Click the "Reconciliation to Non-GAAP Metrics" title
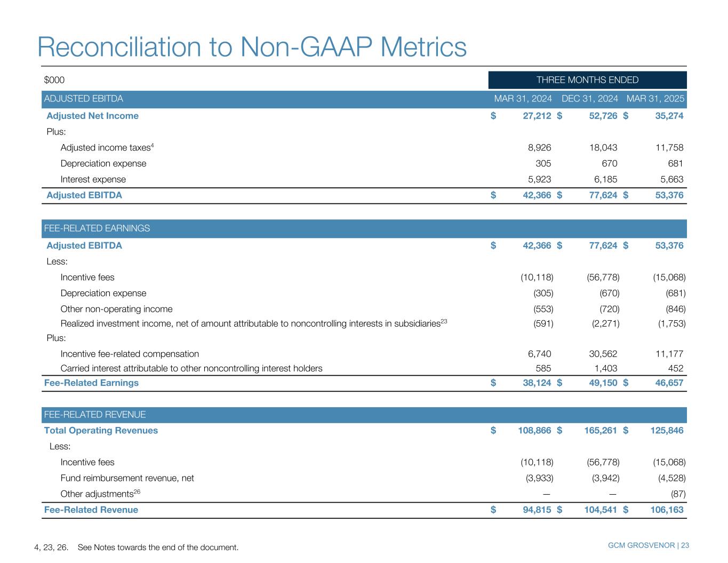The height and width of the screenshot is (563, 728). [252, 47]
